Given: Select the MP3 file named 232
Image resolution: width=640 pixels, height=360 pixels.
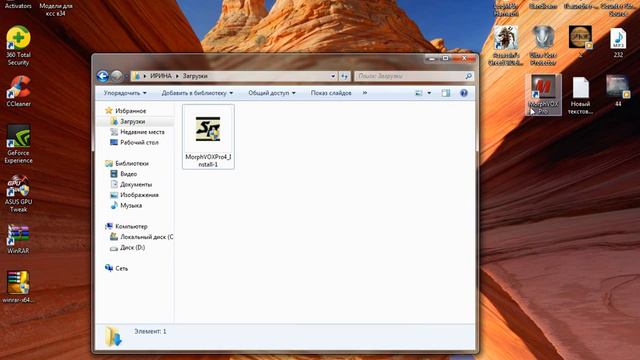Looking at the screenshot, I should click(618, 42).
